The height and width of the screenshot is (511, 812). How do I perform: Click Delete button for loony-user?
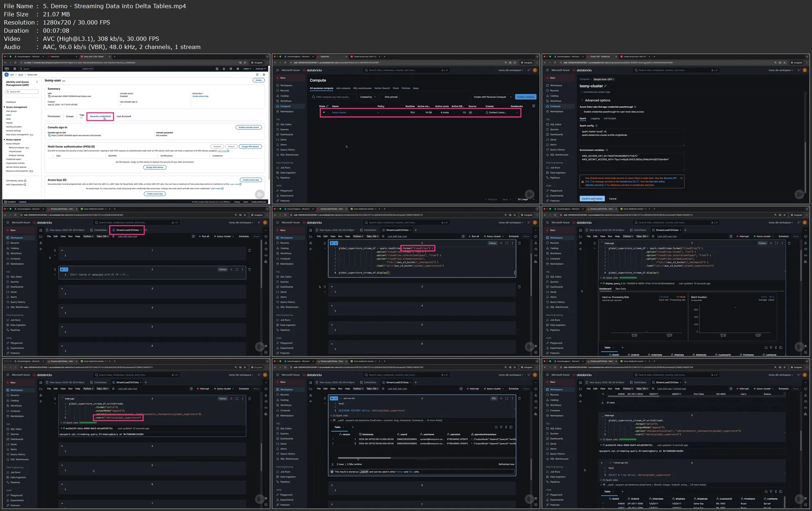point(259,80)
